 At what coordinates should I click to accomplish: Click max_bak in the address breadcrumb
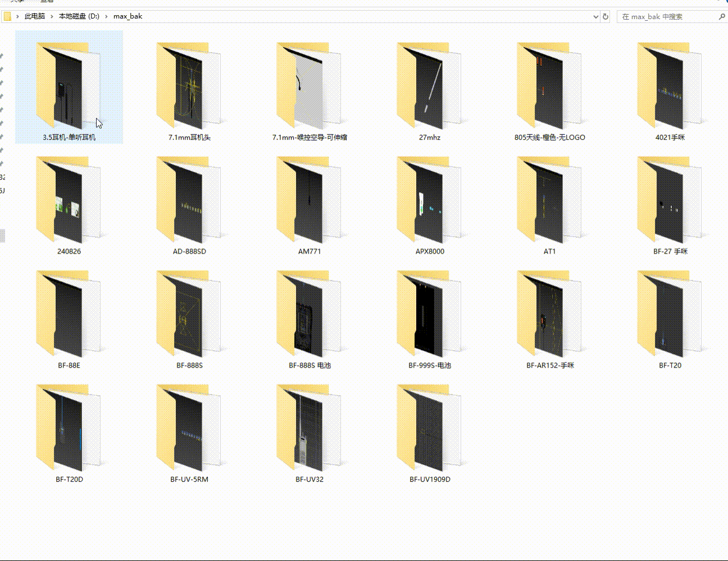tap(128, 16)
